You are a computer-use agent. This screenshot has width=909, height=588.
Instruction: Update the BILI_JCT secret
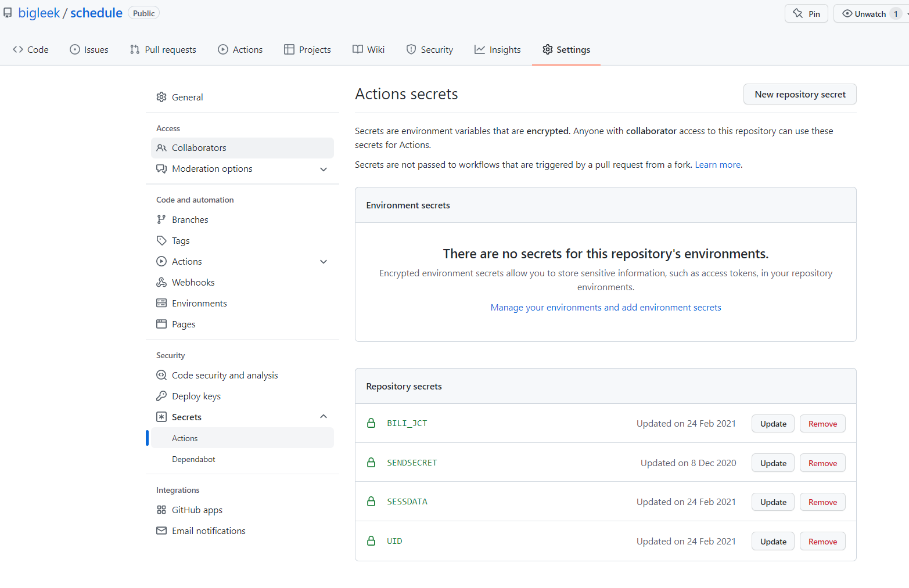[x=773, y=424]
